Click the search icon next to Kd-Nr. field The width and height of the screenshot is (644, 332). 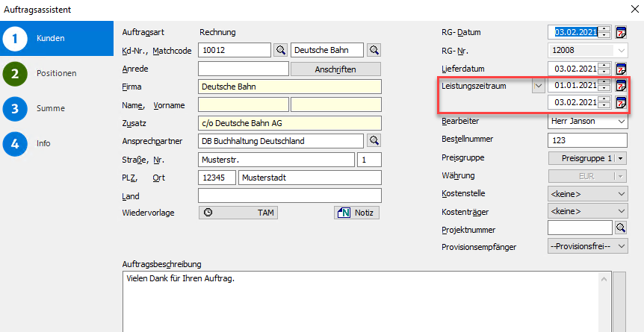280,50
